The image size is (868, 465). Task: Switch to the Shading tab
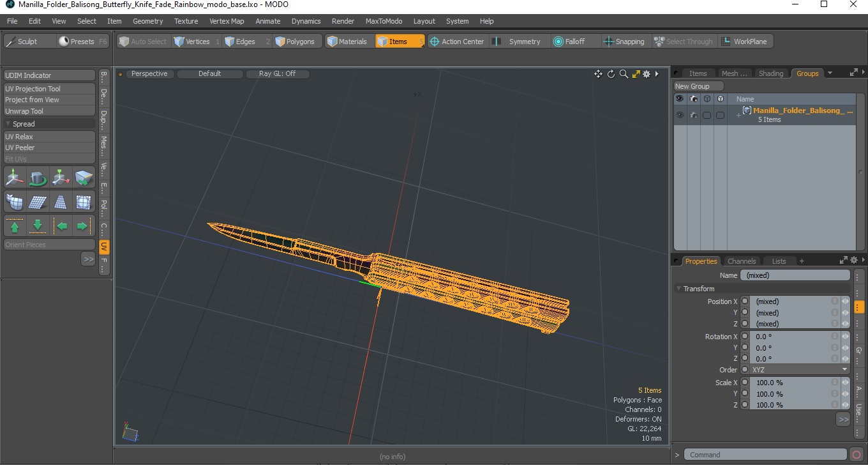point(770,73)
